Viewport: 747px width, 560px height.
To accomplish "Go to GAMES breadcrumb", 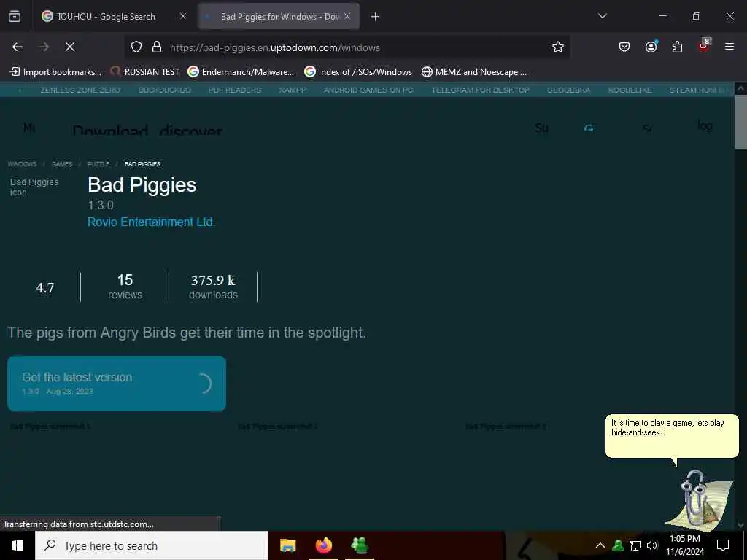I will (x=62, y=164).
